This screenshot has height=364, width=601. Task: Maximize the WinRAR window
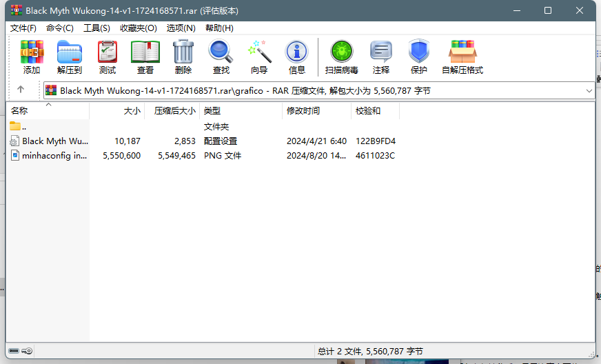coord(548,10)
